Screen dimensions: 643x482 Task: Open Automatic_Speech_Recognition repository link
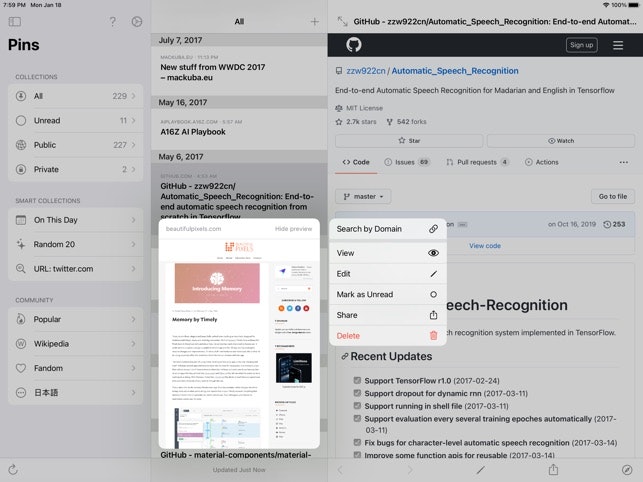tap(455, 71)
